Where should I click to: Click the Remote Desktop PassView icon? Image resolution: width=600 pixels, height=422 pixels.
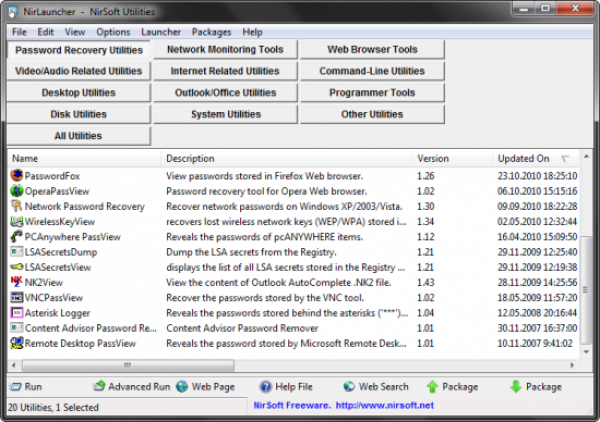click(16, 343)
